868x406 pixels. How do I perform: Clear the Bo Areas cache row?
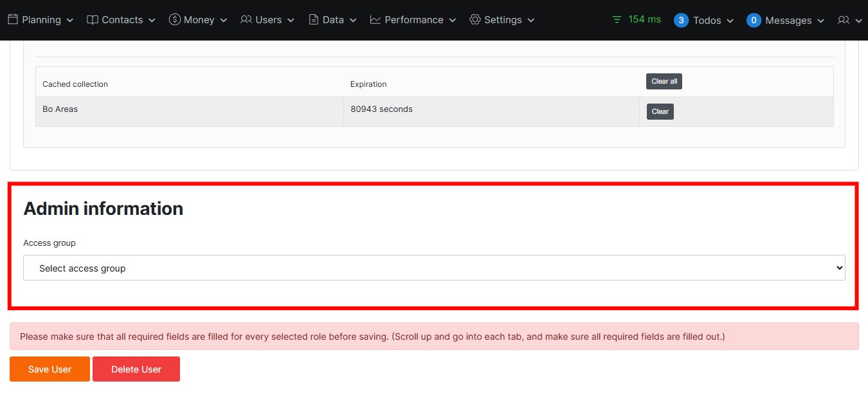(x=660, y=111)
